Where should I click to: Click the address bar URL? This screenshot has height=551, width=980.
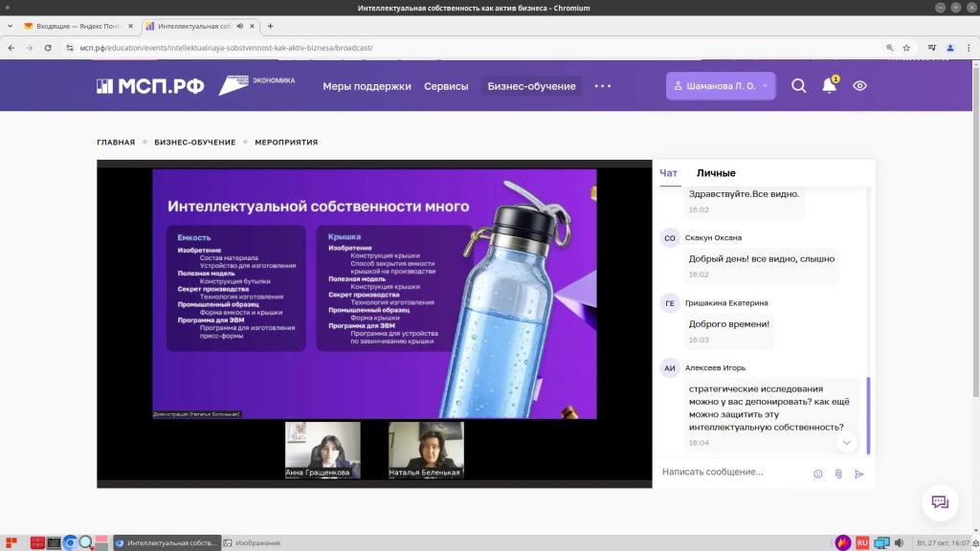226,48
